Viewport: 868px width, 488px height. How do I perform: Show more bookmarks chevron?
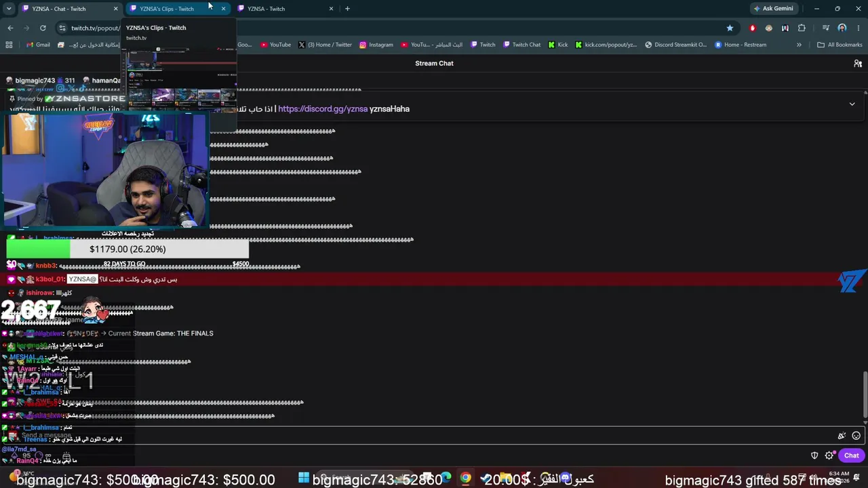pos(799,45)
